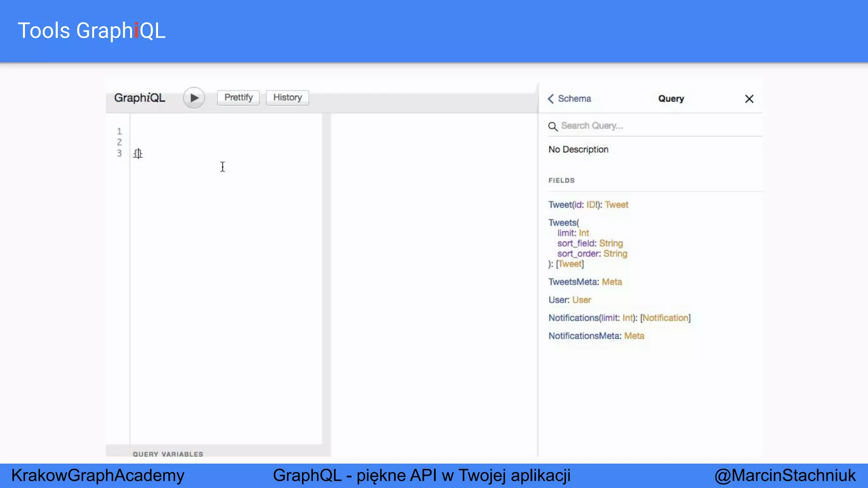
Task: Expand the Query Variables pane
Action: pyautogui.click(x=168, y=454)
